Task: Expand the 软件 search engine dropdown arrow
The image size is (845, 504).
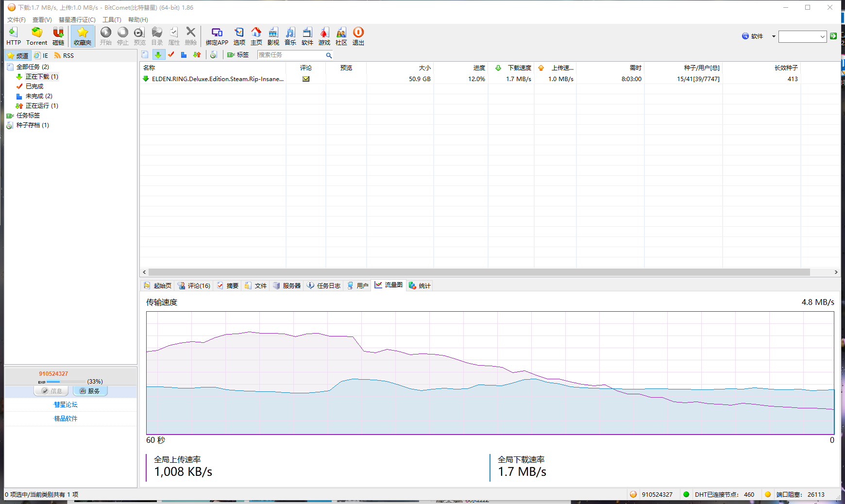Action: pyautogui.click(x=774, y=36)
